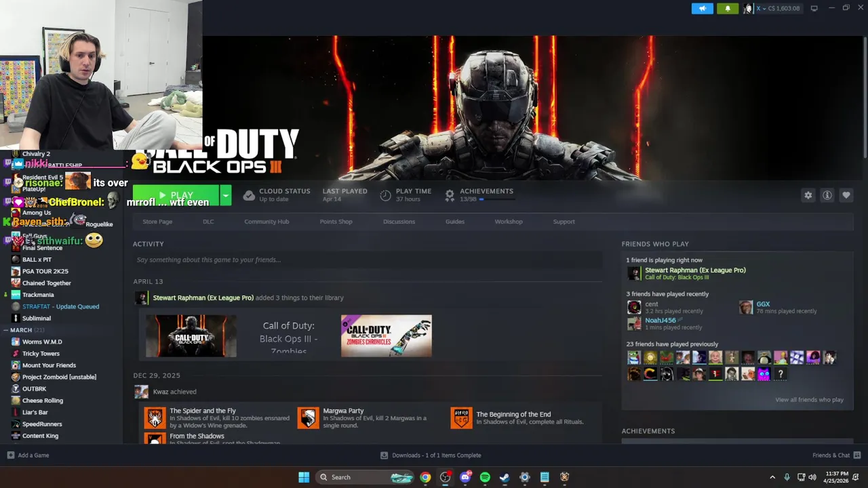This screenshot has height=488, width=868.
Task: Click NoahJ456 friend avatar
Action: (x=634, y=323)
